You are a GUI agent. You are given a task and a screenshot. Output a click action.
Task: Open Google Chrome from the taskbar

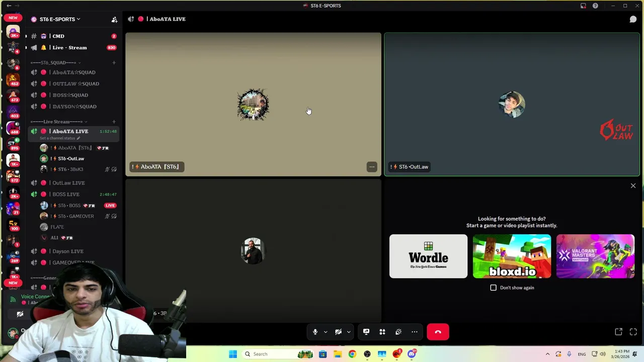point(352,354)
